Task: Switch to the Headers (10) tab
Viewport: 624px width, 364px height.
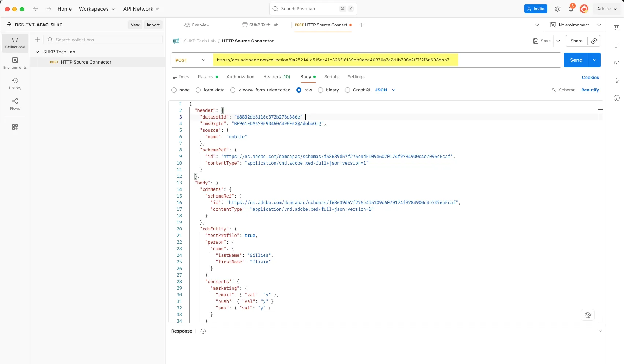Action: coord(276,77)
